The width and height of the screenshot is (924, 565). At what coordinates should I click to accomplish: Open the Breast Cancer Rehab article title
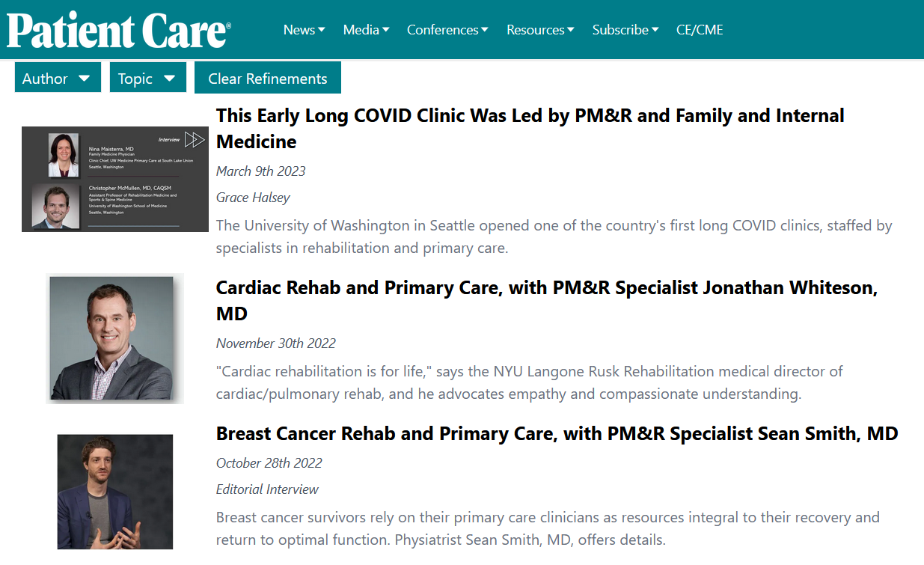click(x=557, y=433)
